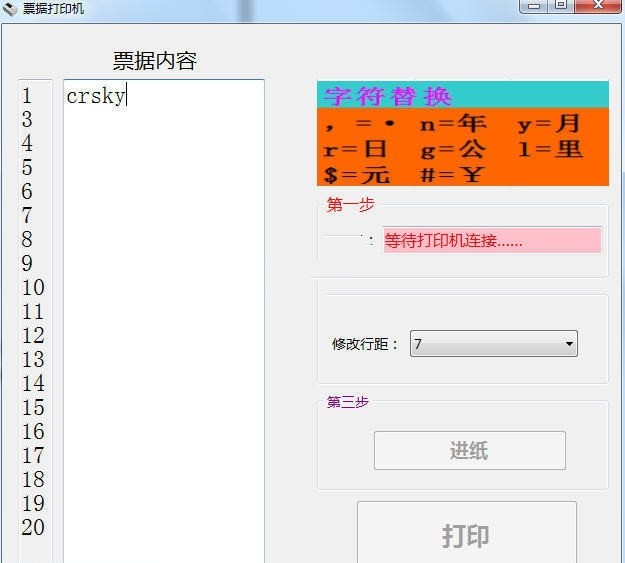Click the 票据打印机 window title text
This screenshot has width=625, height=563.
[x=53, y=8]
